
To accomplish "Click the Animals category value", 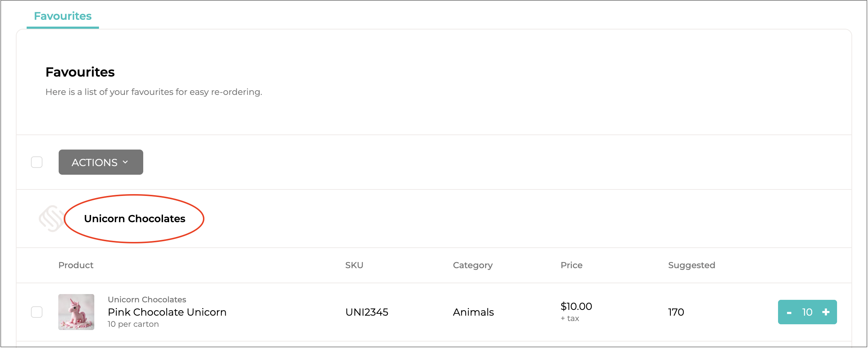I will click(473, 312).
